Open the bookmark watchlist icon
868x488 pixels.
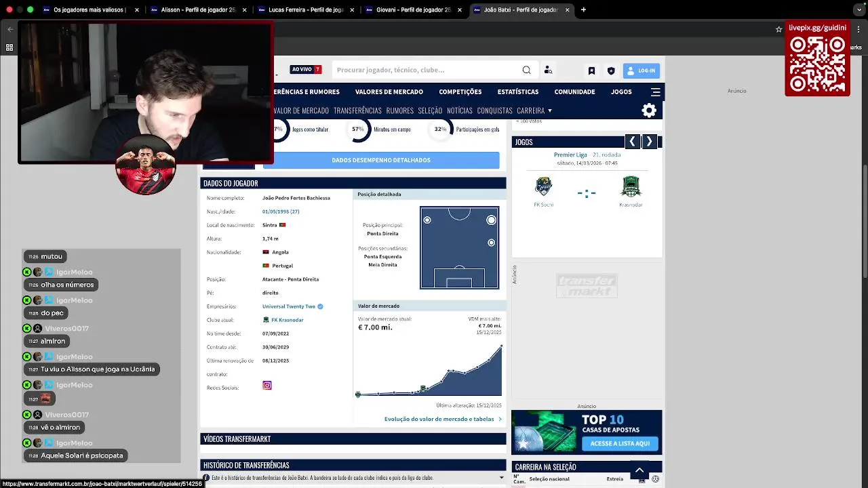point(591,70)
